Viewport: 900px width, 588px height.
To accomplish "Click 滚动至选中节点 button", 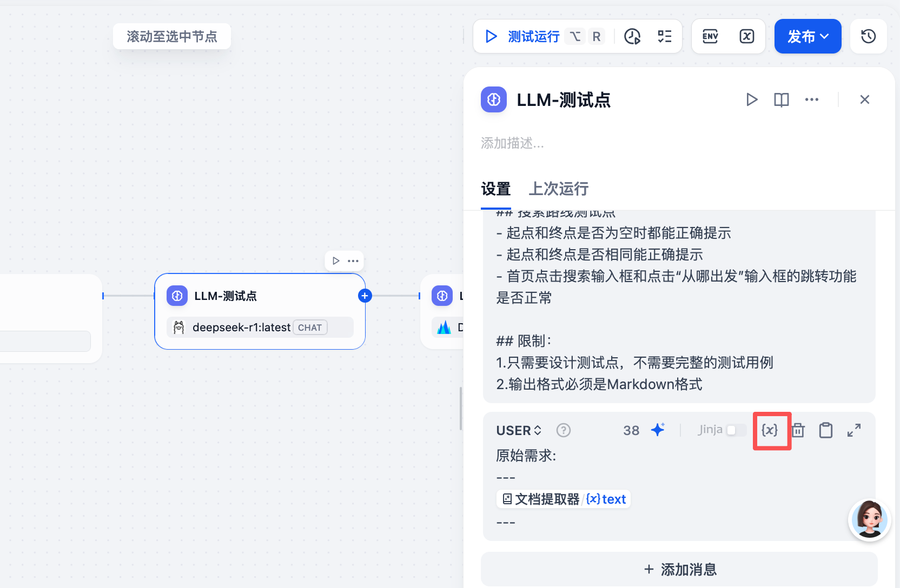I will [x=172, y=36].
